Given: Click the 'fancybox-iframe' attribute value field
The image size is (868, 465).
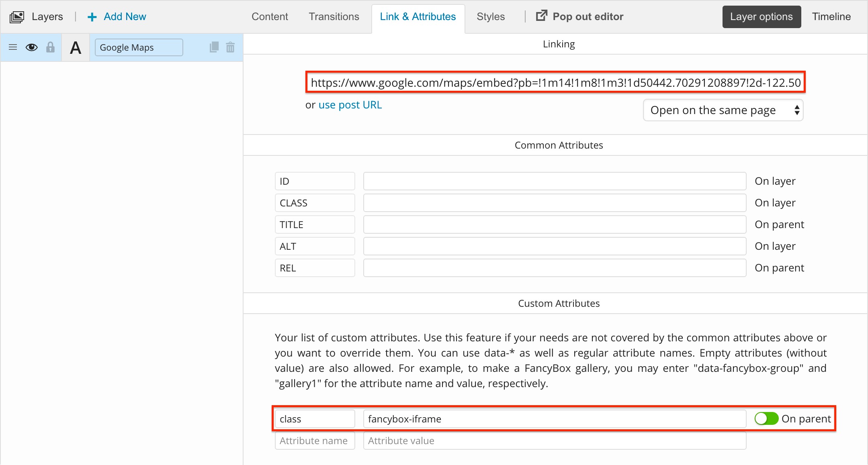Looking at the screenshot, I should coord(555,419).
